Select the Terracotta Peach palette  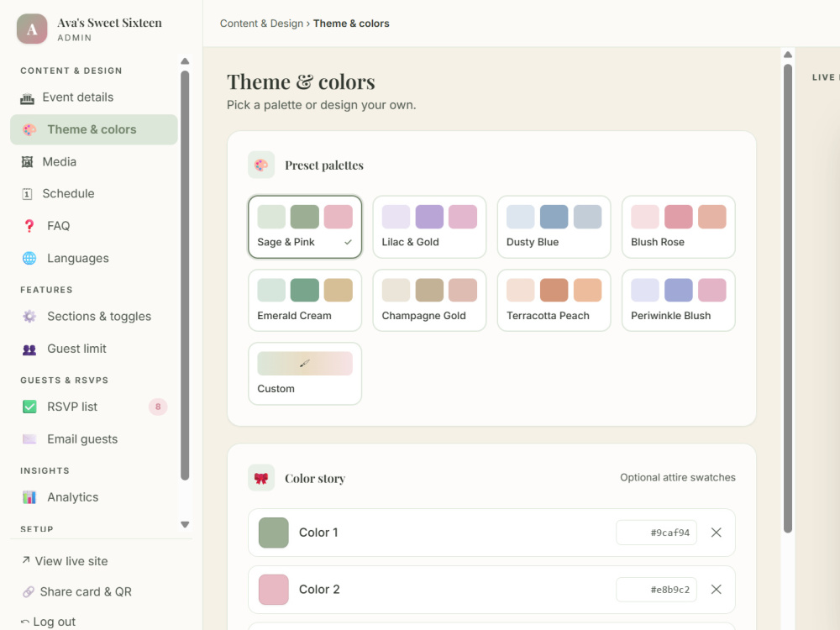[554, 301]
